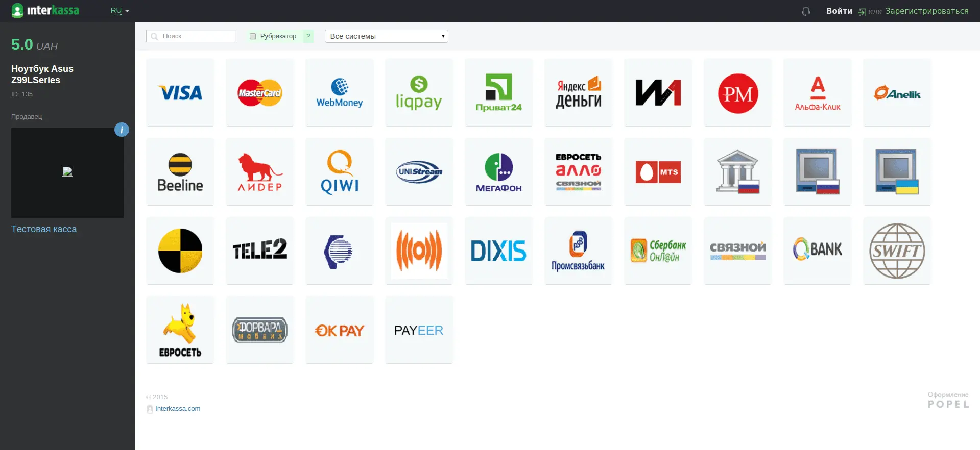This screenshot has height=450, width=980.
Task: Choose the PAYEER payment system
Action: point(419,330)
